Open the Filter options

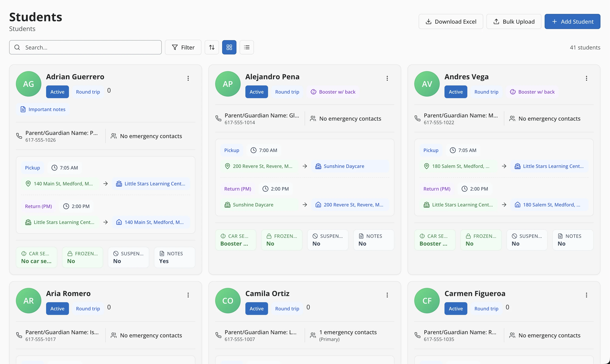point(183,47)
